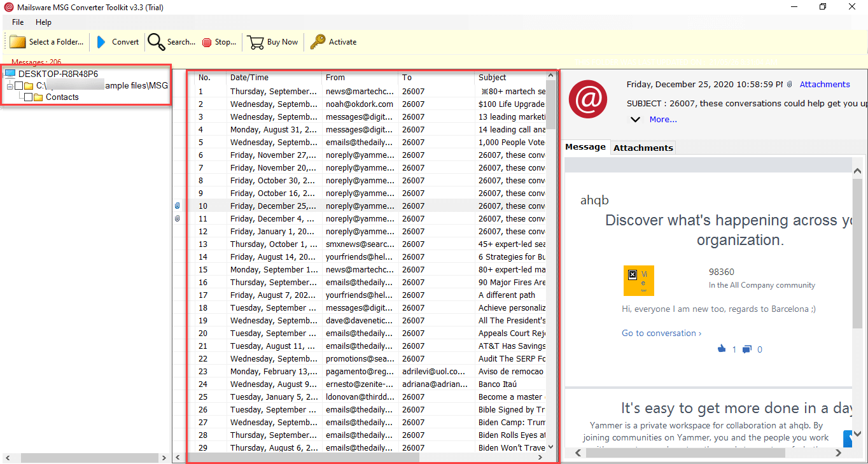Click the preview pane right scroll arrow
The width and height of the screenshot is (868, 464).
tap(839, 453)
